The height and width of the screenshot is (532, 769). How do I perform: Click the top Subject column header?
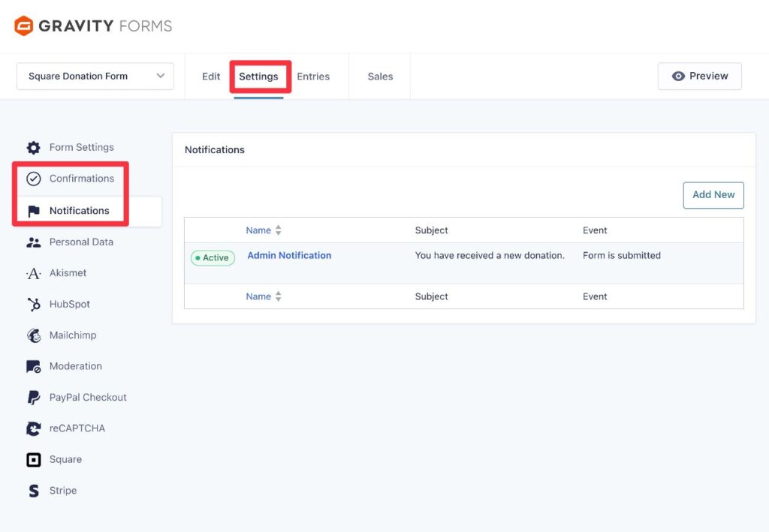coord(432,230)
